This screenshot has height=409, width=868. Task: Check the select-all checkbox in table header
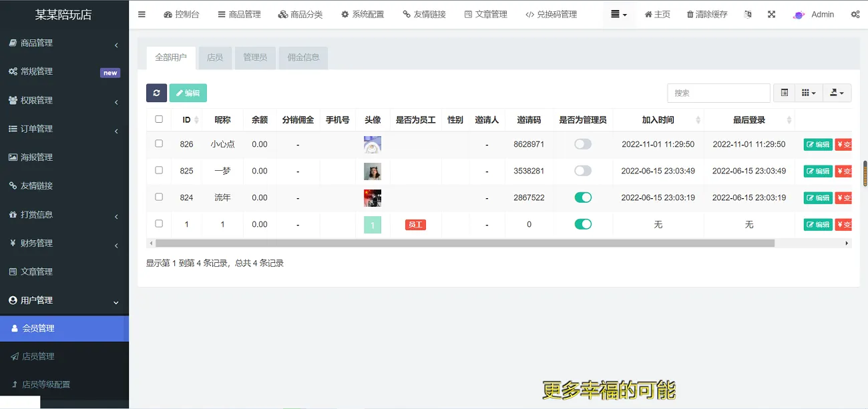click(x=158, y=119)
